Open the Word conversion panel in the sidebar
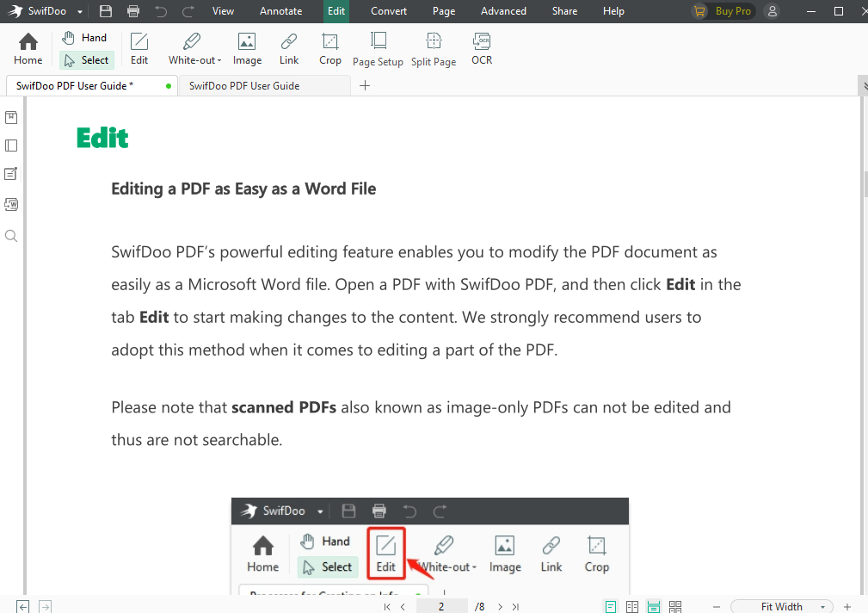The height and width of the screenshot is (613, 868). point(11,205)
